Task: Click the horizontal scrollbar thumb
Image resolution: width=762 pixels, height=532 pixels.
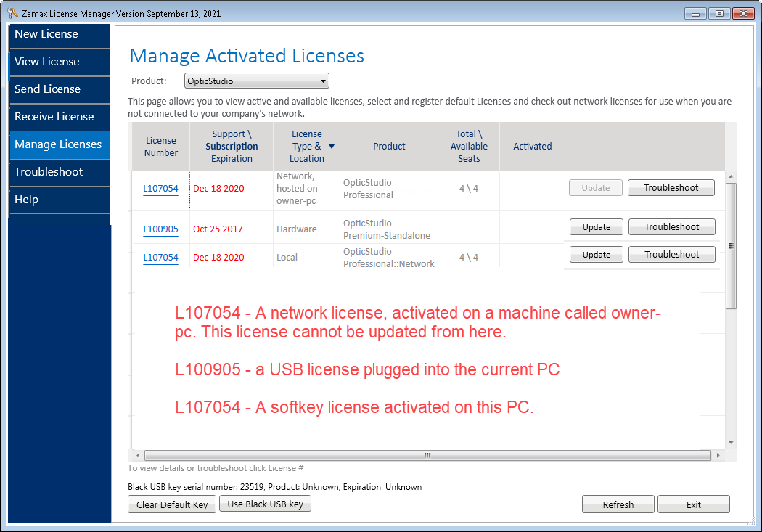Action: (427, 455)
